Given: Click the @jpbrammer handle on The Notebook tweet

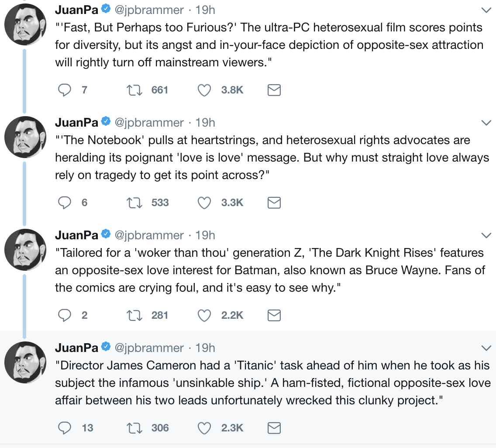Looking at the screenshot, I should click(149, 122).
